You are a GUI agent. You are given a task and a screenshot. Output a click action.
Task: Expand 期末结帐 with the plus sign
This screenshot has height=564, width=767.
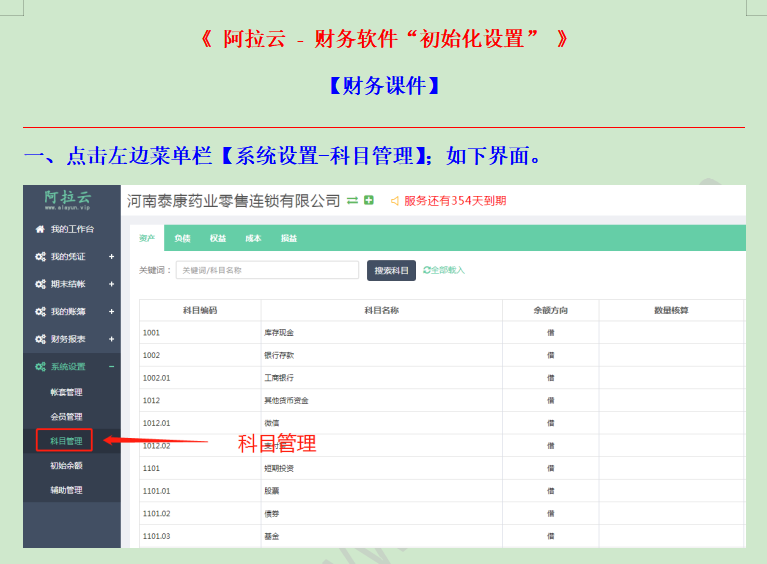coord(112,284)
